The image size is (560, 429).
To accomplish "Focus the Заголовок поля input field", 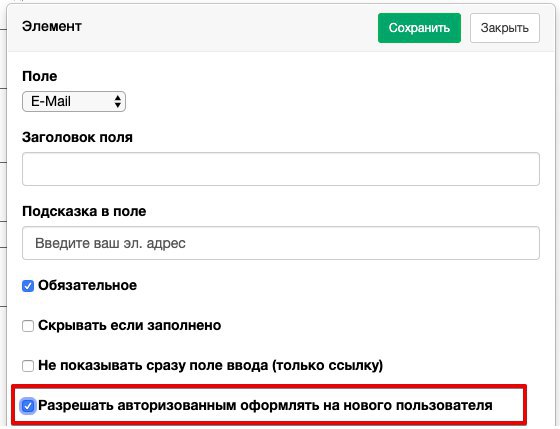I will pyautogui.click(x=281, y=169).
